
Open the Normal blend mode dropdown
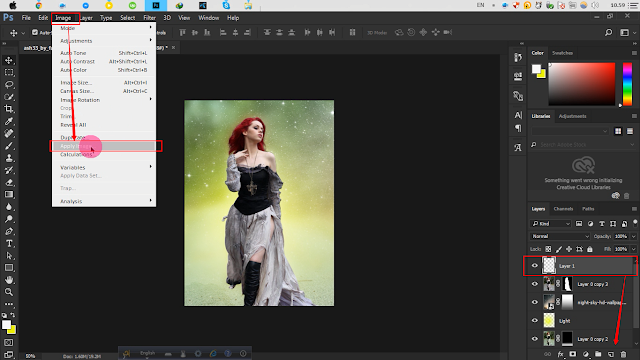coord(560,236)
